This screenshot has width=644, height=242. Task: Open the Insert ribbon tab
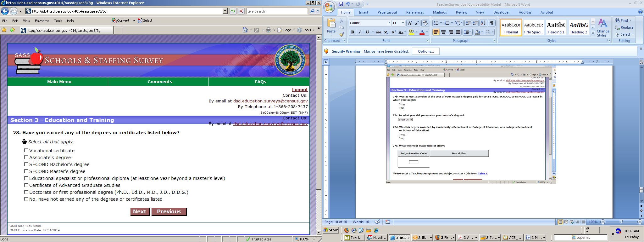[x=364, y=12]
